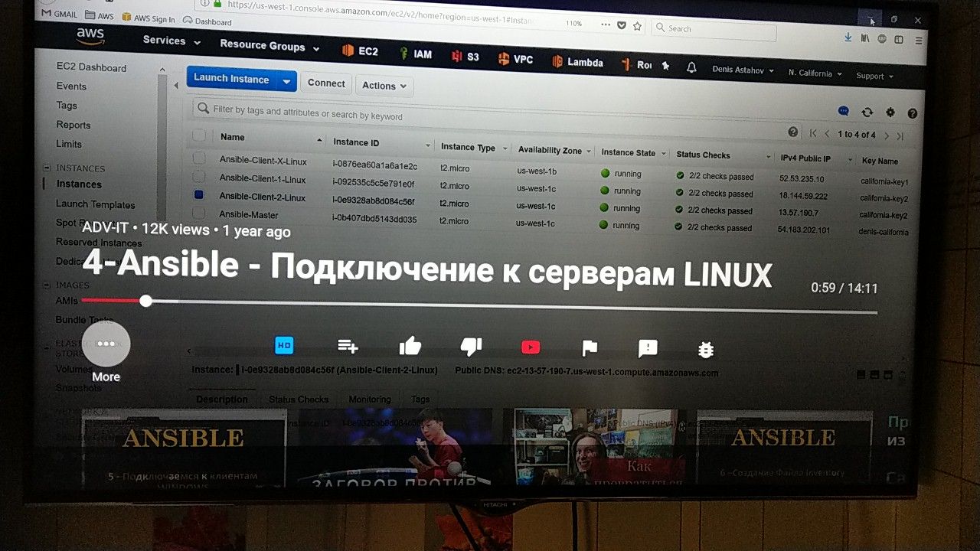This screenshot has height=551, width=980.
Task: Open the AWS Sign In bookmark
Action: coord(148,18)
